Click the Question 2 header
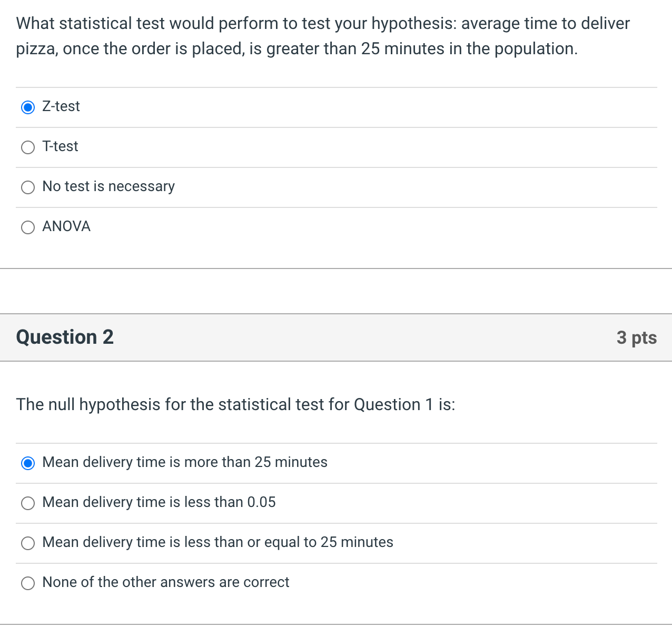 pos(64,337)
